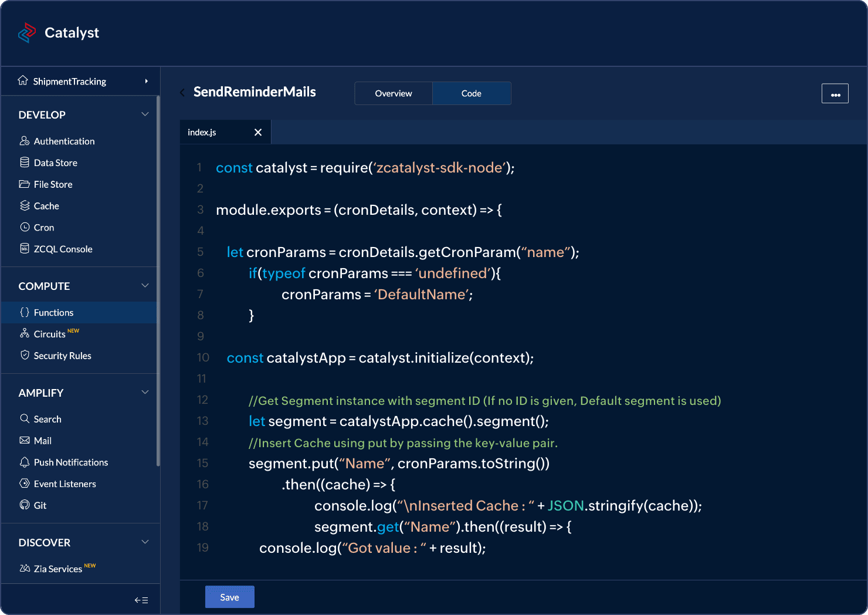The width and height of the screenshot is (868, 615).
Task: Collapse sidebar using bottom arrow icon
Action: tap(141, 600)
